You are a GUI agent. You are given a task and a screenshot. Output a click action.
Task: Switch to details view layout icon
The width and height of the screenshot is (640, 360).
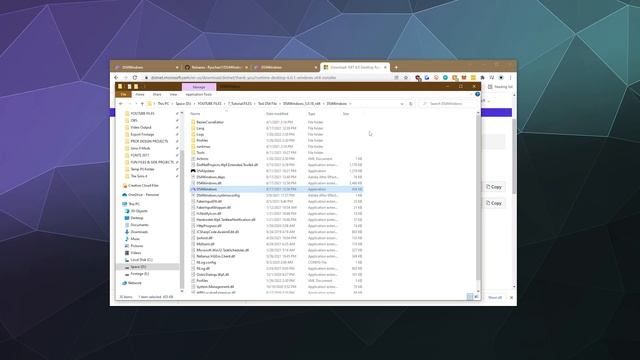[470, 297]
